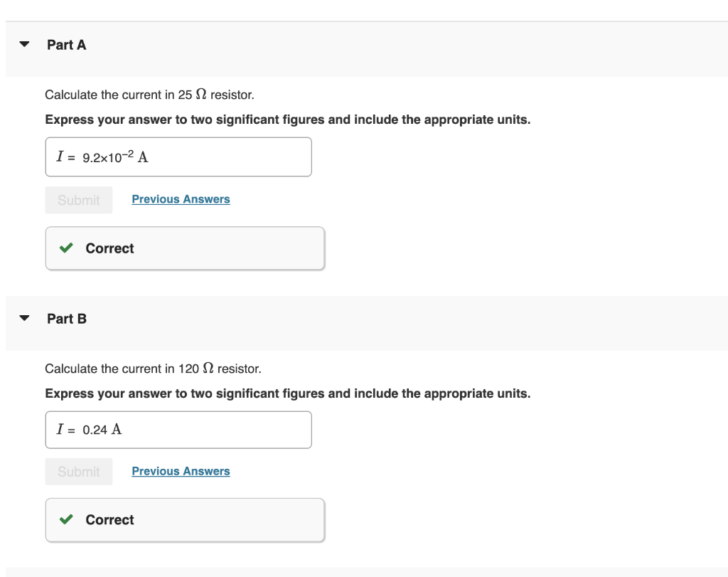Click Part A significant figures instruction text
The width and height of the screenshot is (728, 577).
coord(287,120)
